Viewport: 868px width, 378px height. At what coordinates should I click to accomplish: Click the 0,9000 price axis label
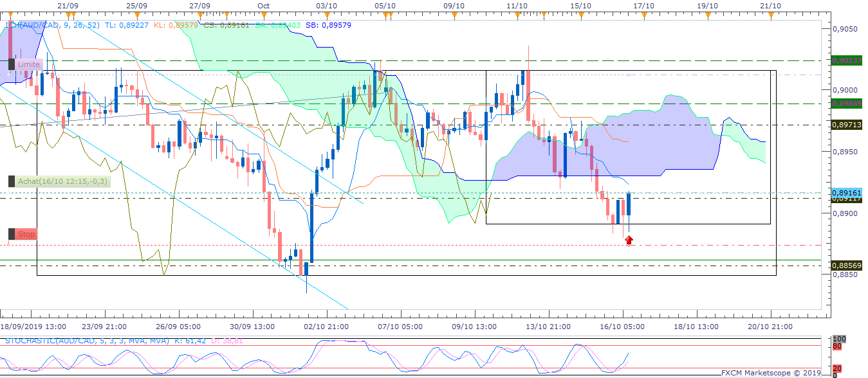tap(844, 90)
